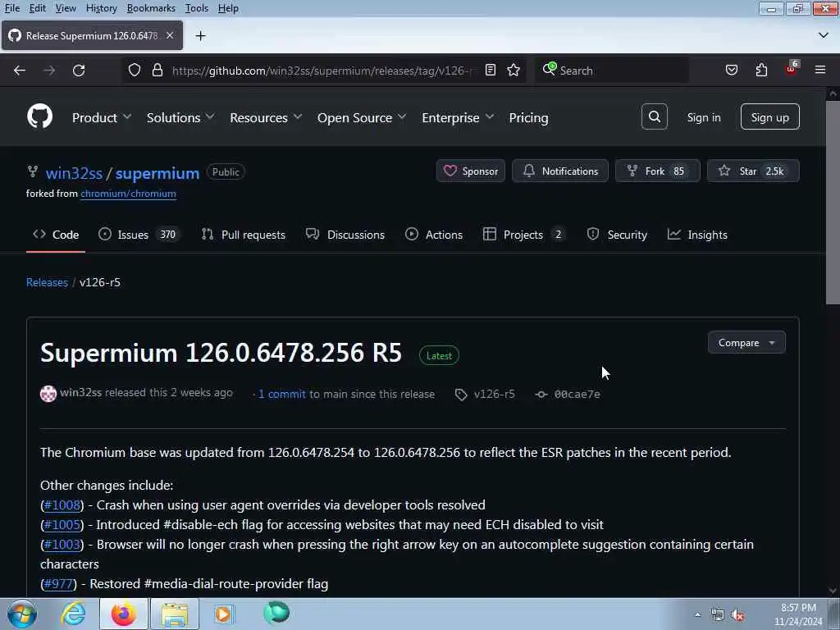Click the Sign up button
The image size is (840, 630).
tap(769, 116)
